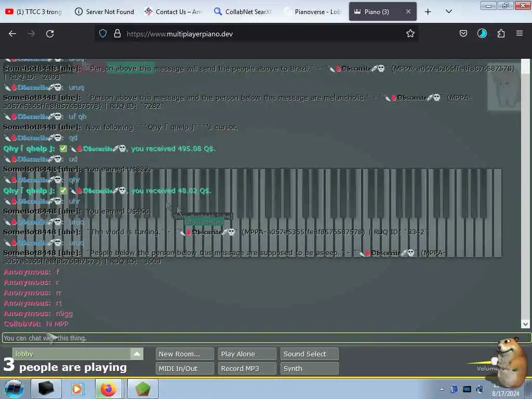Screen dimensions: 532x399
Task: View site security padlock info
Action: [x=117, y=34]
